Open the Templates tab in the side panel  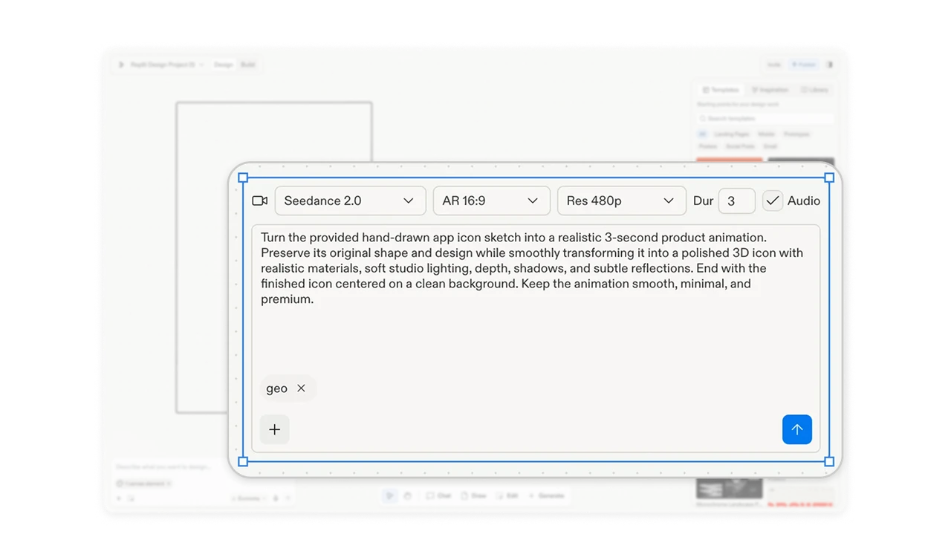pyautogui.click(x=721, y=90)
